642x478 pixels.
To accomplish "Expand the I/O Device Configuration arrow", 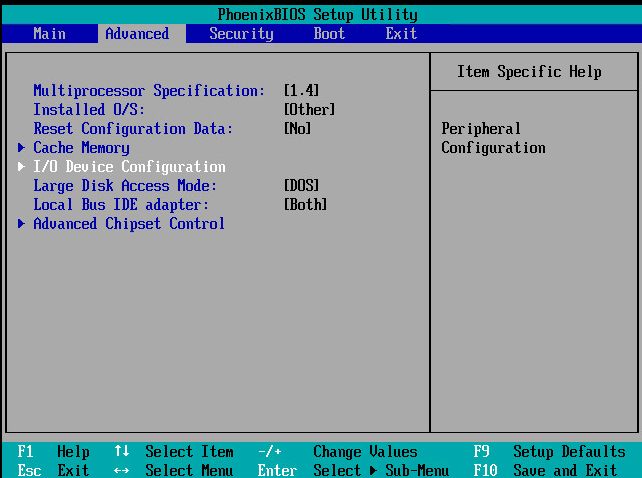I will pyautogui.click(x=21, y=166).
